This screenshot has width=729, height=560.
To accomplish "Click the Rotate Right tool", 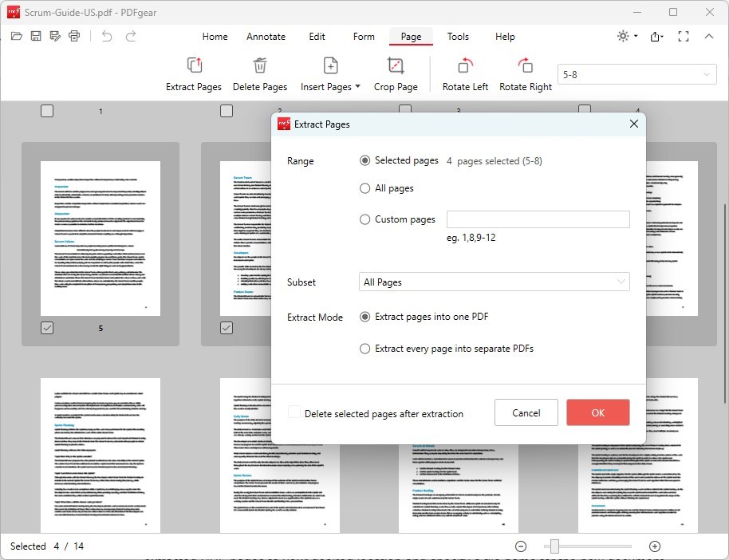I will point(525,72).
